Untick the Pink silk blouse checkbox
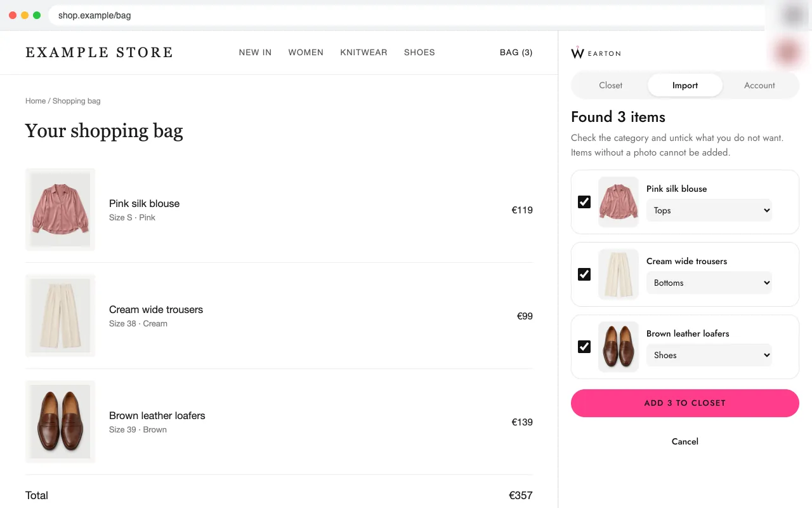 click(584, 202)
